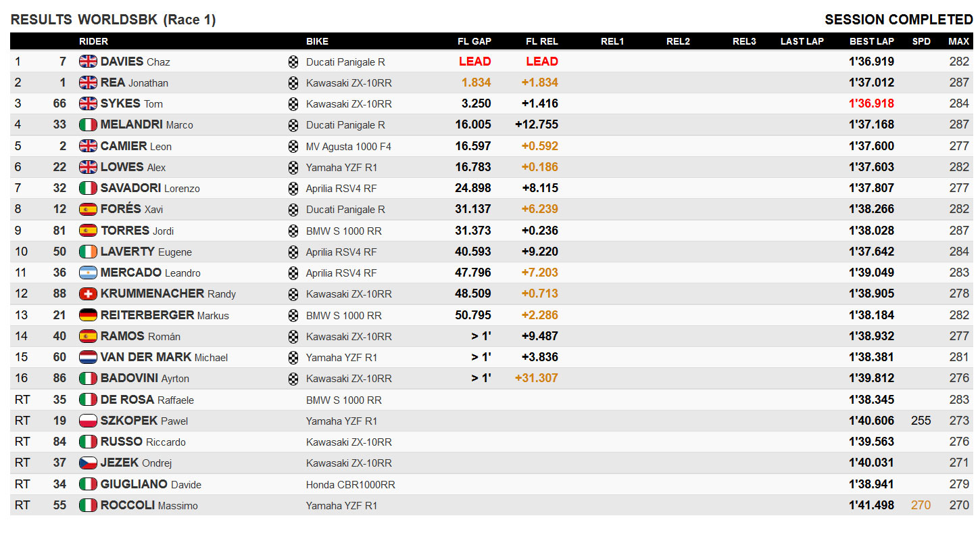Viewport: 980px width, 537px height.
Task: Click rider name RUSSO Riccardo
Action: coord(143,442)
